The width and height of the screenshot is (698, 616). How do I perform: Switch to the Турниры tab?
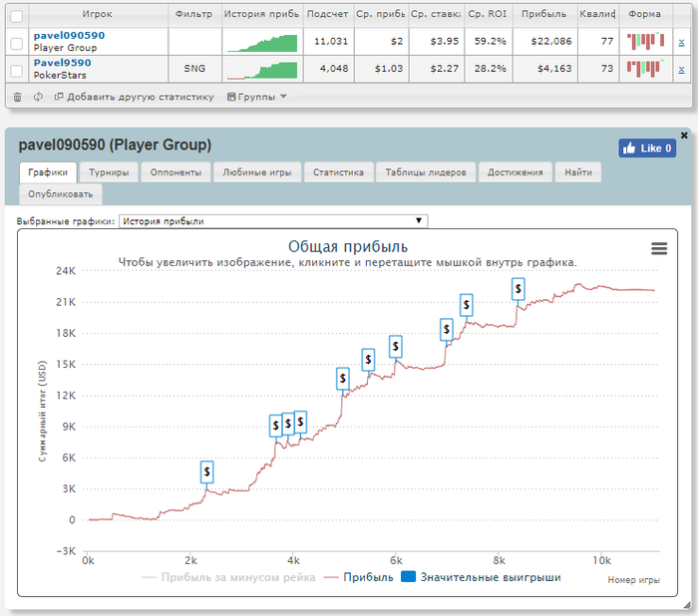pyautogui.click(x=109, y=172)
